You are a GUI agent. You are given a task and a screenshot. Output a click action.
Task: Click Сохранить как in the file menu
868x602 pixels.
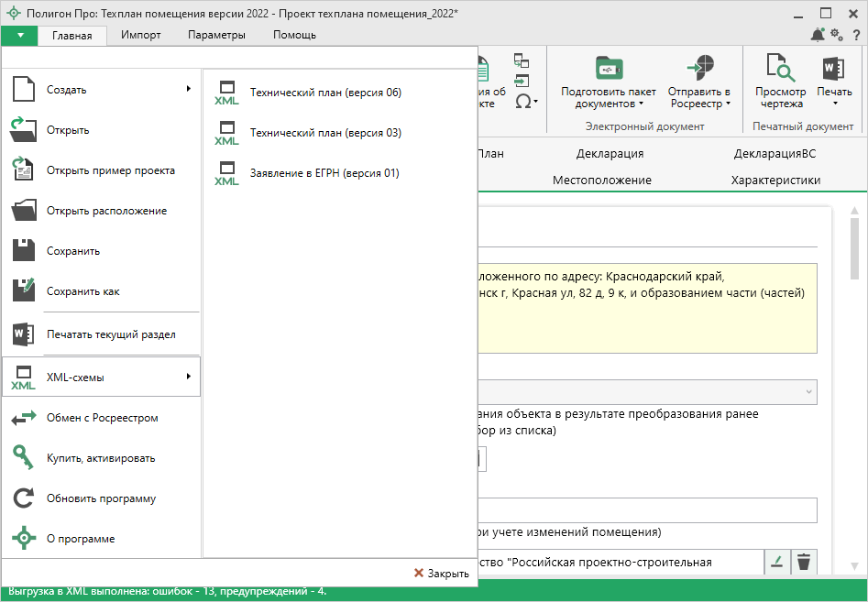click(83, 291)
